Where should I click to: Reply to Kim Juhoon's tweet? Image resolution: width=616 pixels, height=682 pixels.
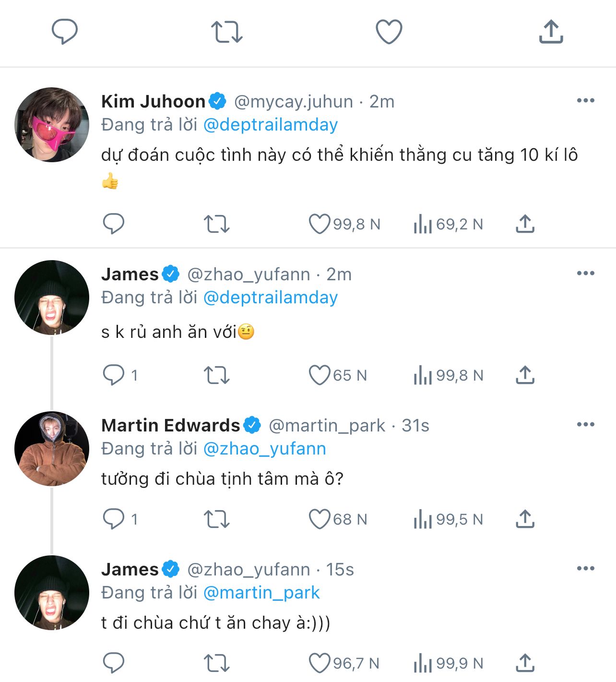point(114,224)
